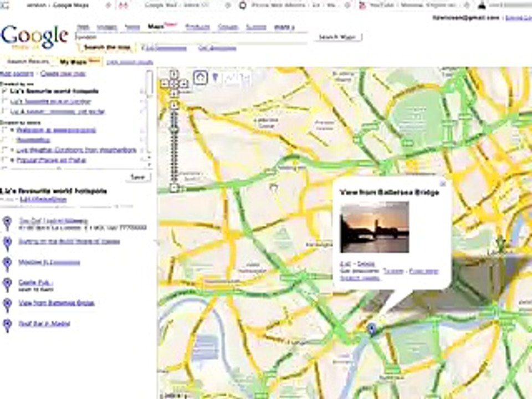Screen dimensions: 532x399
Task: Click the Search Maps button
Action: [338, 37]
